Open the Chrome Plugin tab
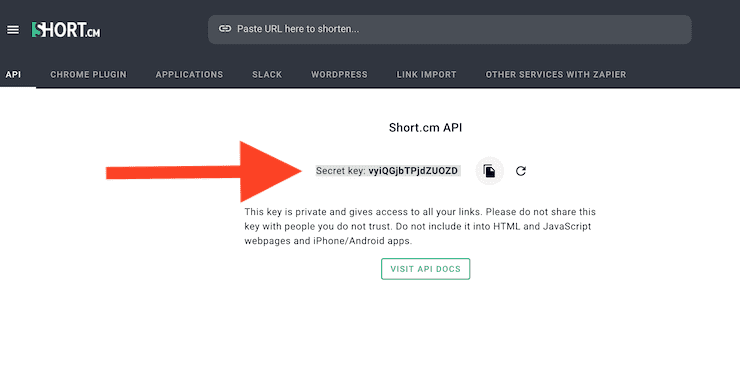Image resolution: width=740 pixels, height=371 pixels. coord(88,75)
